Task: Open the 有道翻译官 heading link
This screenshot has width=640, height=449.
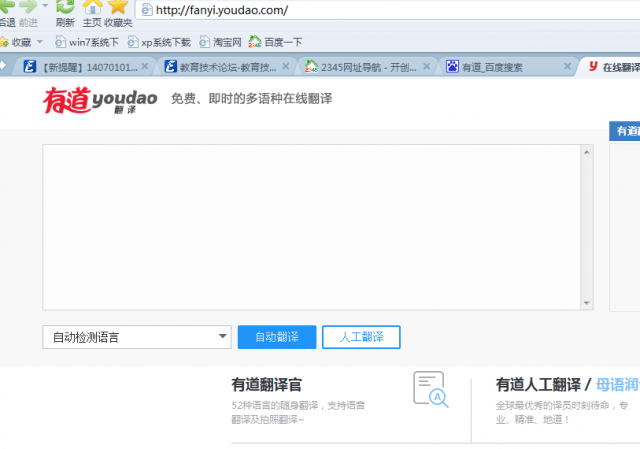Action: [267, 385]
